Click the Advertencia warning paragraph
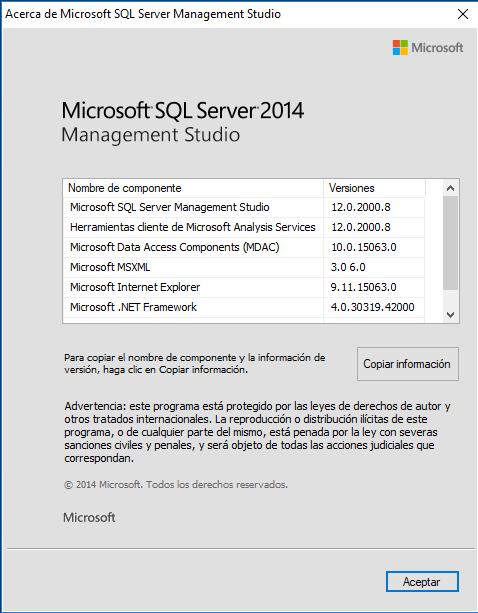Screen dimensions: 478x613 tap(257, 432)
